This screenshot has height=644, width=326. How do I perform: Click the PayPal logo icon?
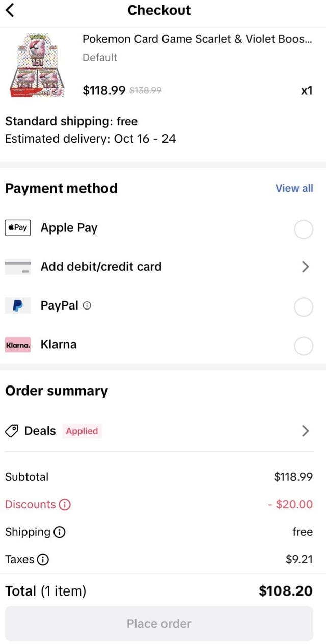(x=17, y=305)
